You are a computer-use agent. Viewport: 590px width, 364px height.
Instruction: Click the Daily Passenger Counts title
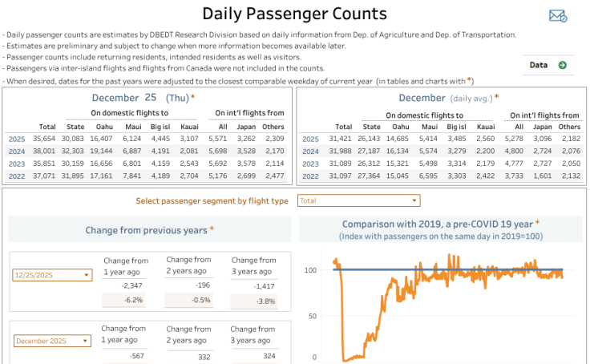(x=294, y=14)
